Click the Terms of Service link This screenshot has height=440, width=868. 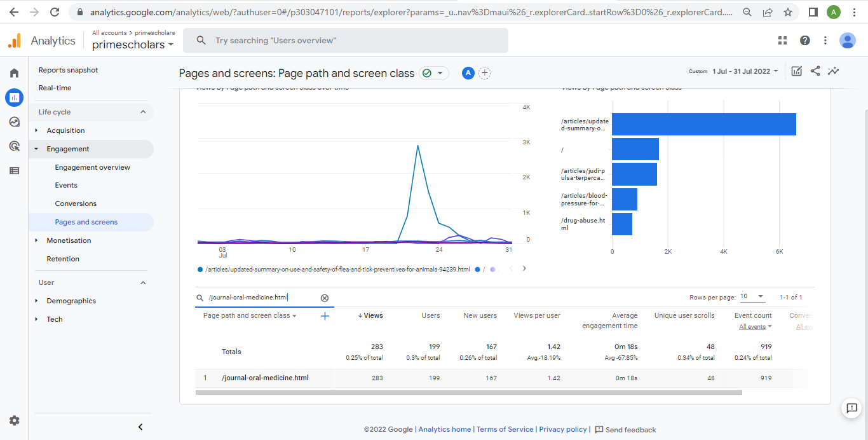[505, 429]
